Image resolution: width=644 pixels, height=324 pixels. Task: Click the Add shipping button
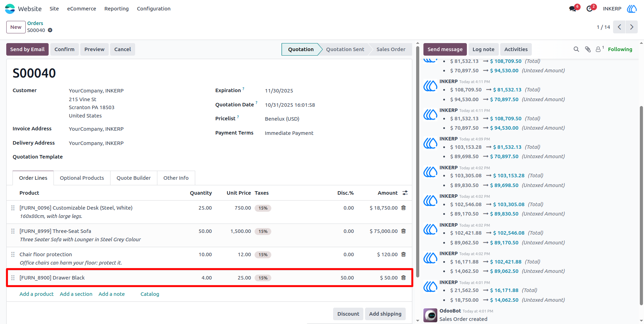pyautogui.click(x=385, y=314)
